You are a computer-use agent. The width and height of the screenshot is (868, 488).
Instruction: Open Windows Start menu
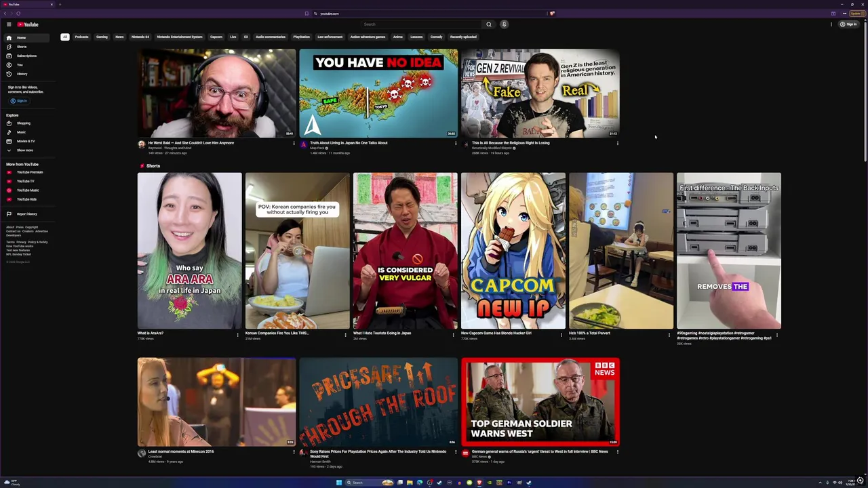pyautogui.click(x=338, y=483)
